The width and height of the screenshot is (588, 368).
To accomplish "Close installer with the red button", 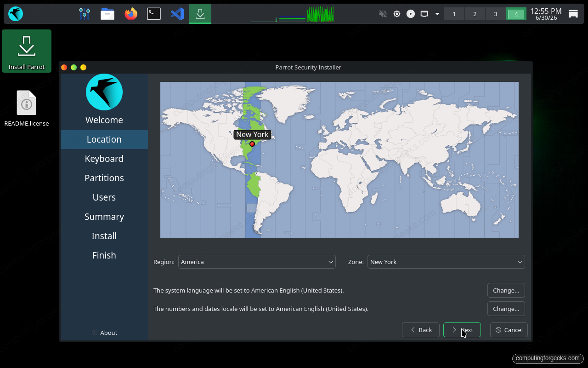I will pyautogui.click(x=64, y=67).
